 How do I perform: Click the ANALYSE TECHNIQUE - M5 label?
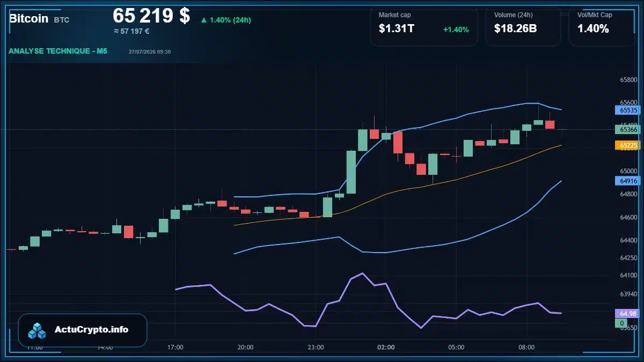click(x=58, y=51)
